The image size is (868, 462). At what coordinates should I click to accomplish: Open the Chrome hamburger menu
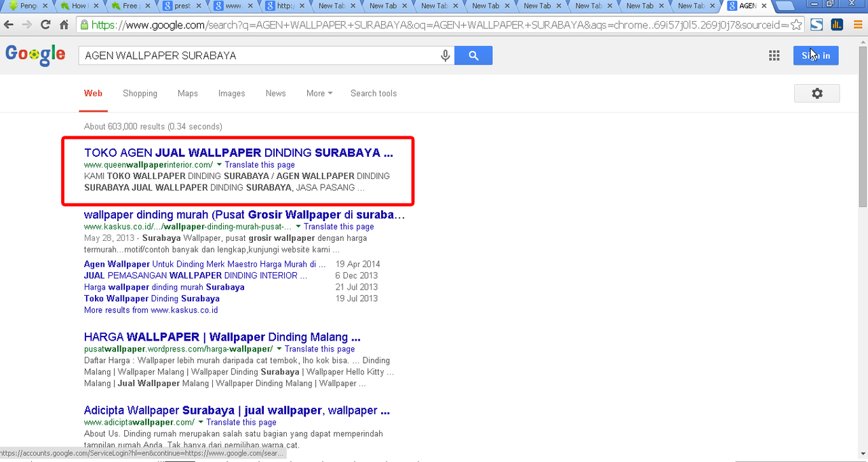pyautogui.click(x=858, y=25)
